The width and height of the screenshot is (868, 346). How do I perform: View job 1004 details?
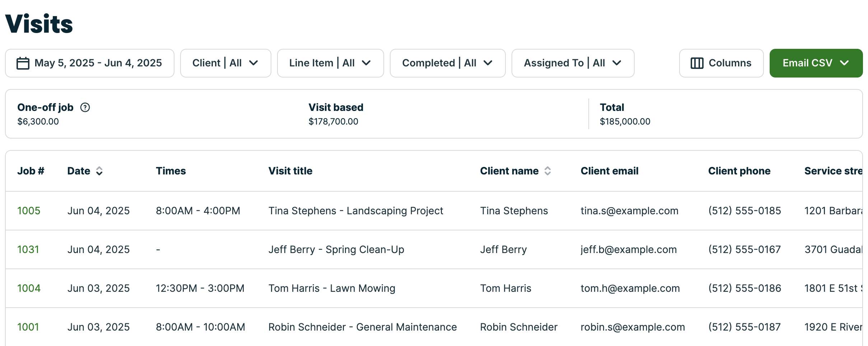[x=29, y=288]
